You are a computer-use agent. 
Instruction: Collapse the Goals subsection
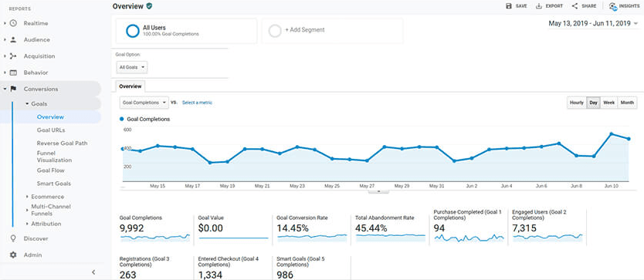click(x=27, y=104)
